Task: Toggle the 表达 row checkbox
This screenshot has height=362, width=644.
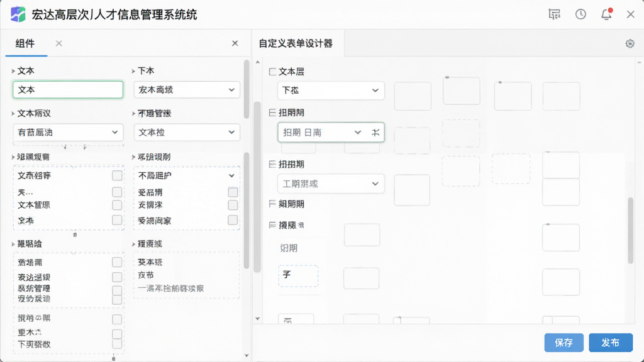Action: [117, 277]
